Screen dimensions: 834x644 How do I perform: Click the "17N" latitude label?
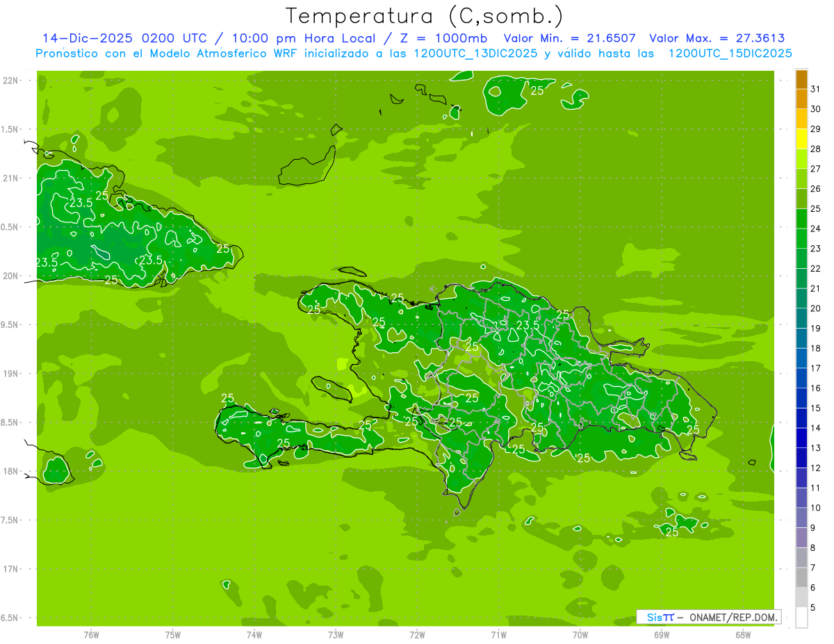click(10, 569)
